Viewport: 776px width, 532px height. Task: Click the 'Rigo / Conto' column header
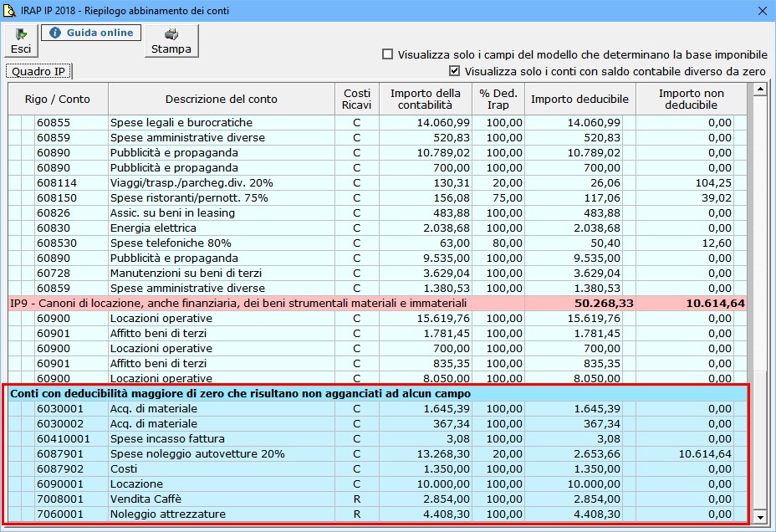[58, 99]
